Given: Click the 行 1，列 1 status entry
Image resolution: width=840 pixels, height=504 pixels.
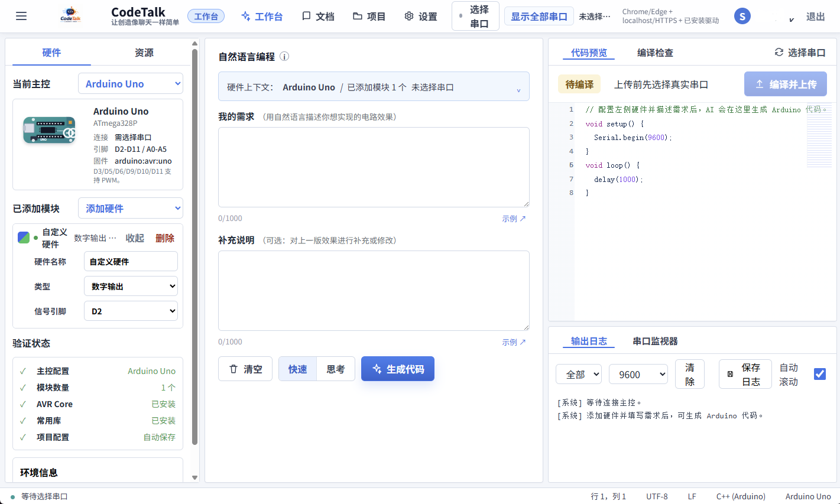Looking at the screenshot, I should click(x=608, y=496).
